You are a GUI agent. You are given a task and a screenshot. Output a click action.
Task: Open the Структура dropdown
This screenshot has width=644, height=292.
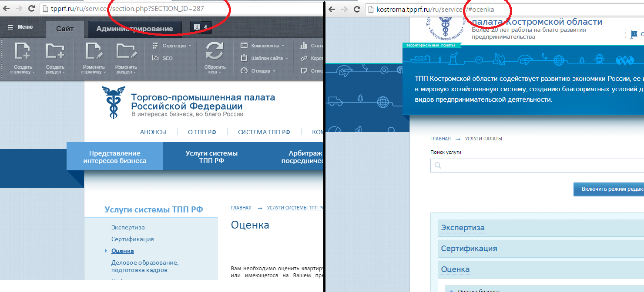tap(171, 46)
